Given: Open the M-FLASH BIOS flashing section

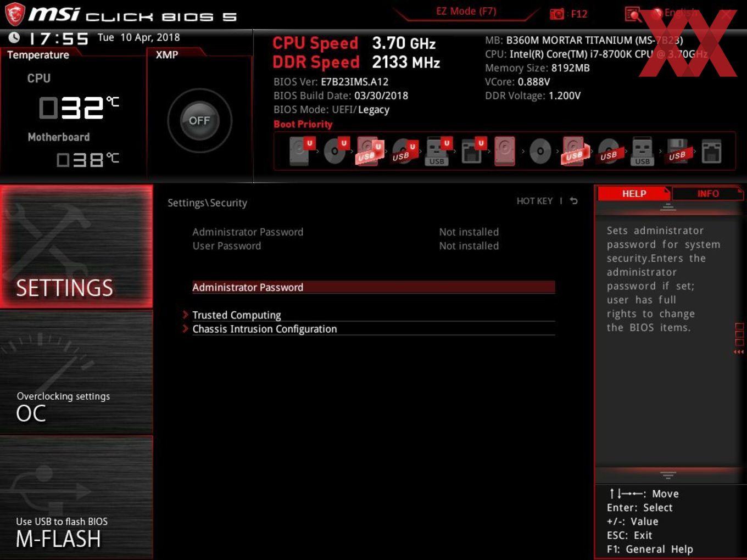Looking at the screenshot, I should 76,497.
